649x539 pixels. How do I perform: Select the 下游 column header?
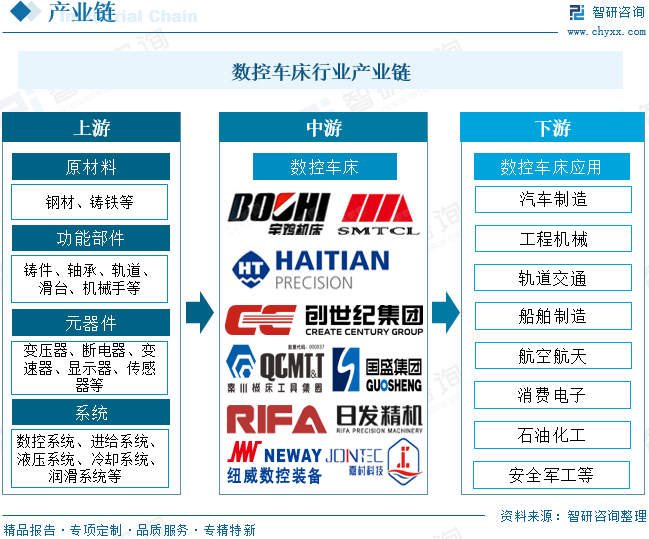click(x=553, y=128)
